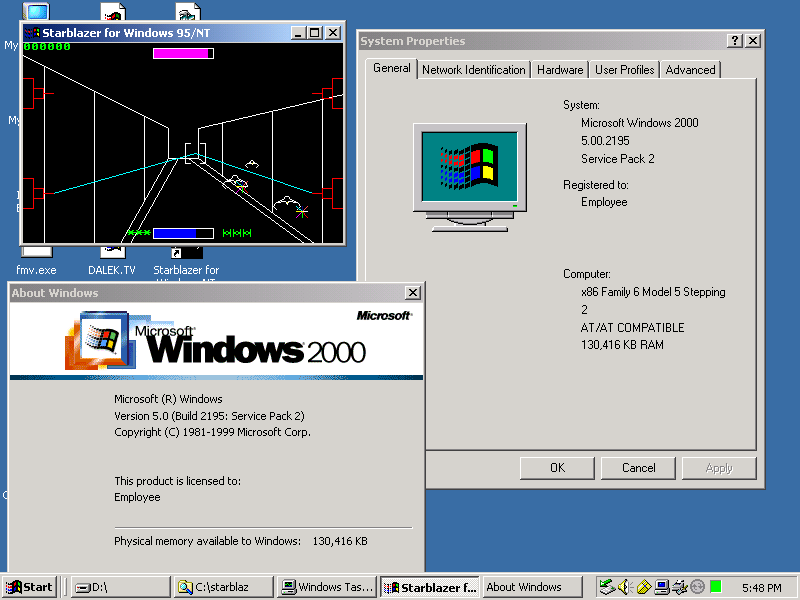Click the grey circular tray icon
800x600 pixels.
coord(698,587)
